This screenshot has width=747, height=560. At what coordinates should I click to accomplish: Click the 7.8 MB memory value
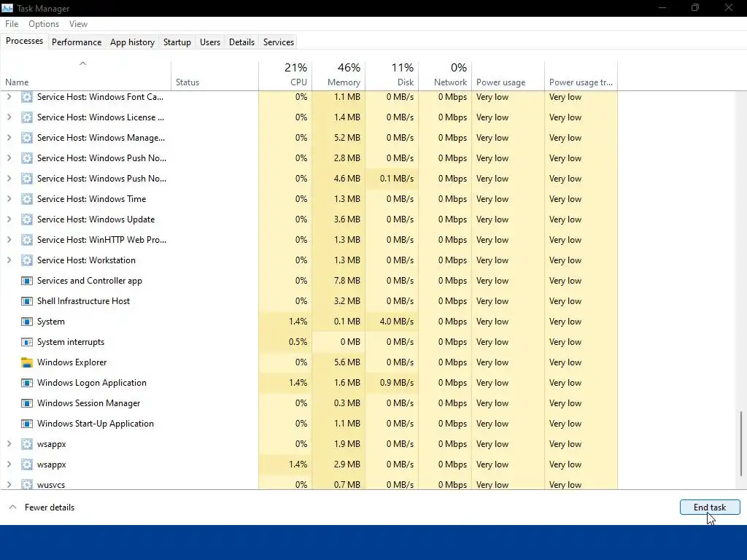point(347,281)
